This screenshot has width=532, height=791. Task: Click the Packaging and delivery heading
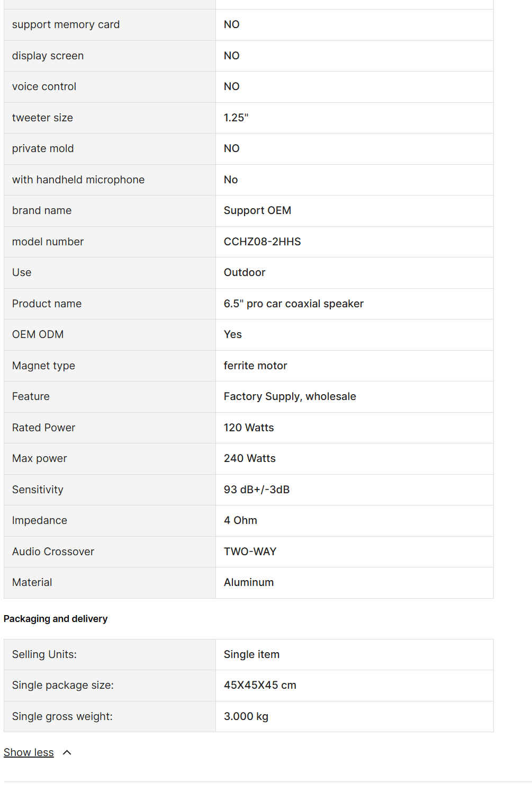56,619
